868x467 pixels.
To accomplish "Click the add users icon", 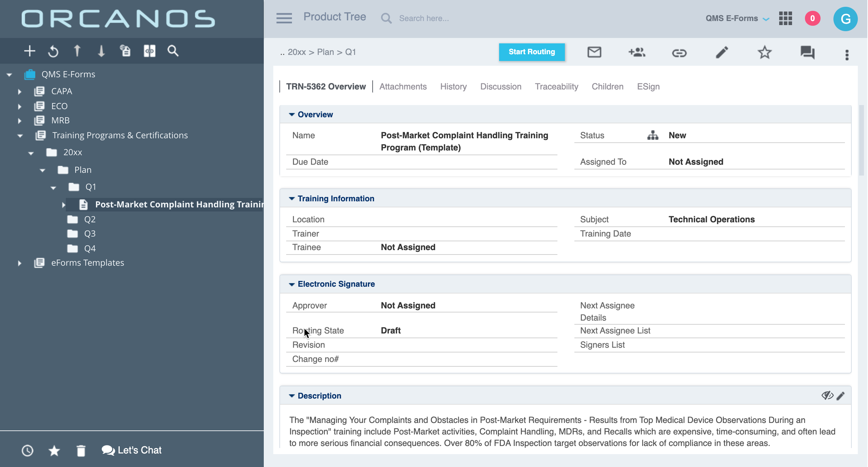I will (x=636, y=52).
